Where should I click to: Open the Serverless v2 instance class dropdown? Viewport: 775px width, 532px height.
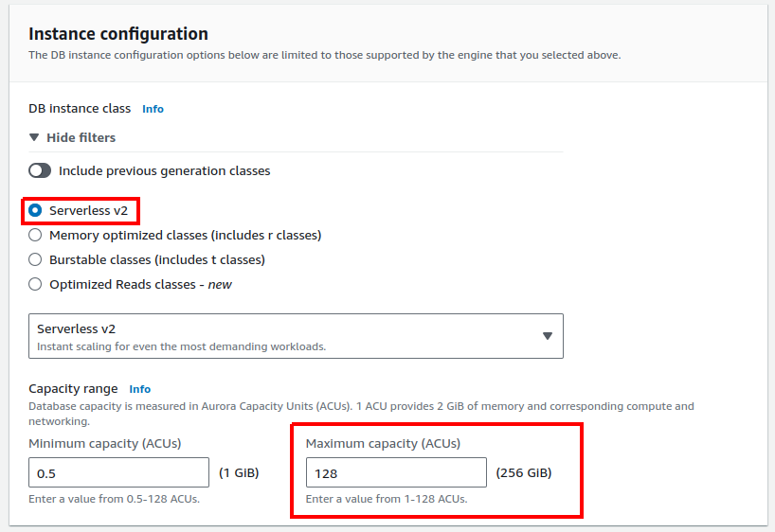(x=296, y=336)
